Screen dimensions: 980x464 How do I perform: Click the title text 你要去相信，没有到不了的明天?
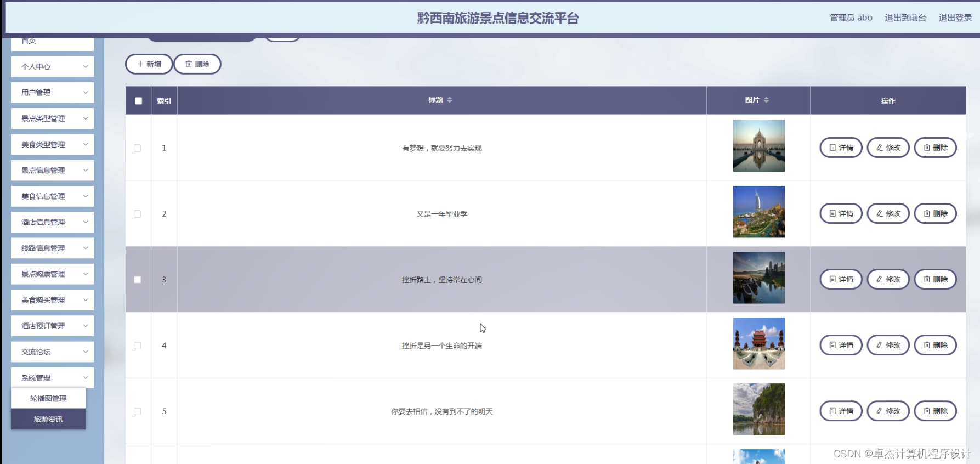(x=442, y=411)
